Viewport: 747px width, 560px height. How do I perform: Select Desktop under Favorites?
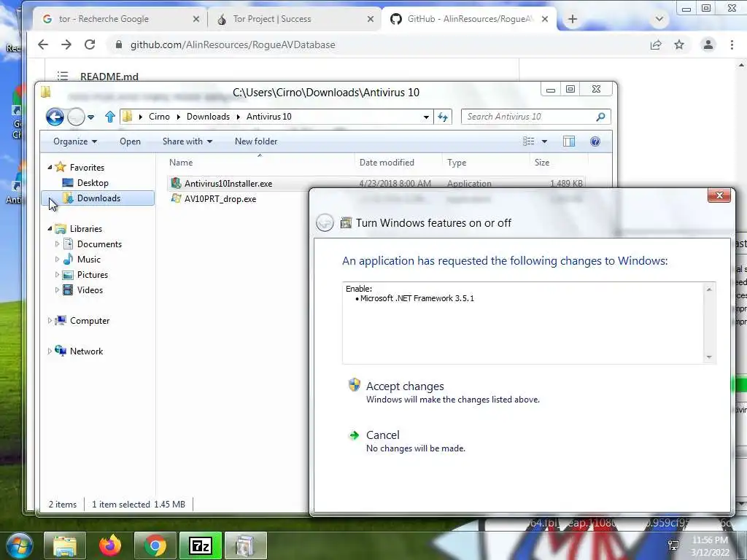[93, 183]
